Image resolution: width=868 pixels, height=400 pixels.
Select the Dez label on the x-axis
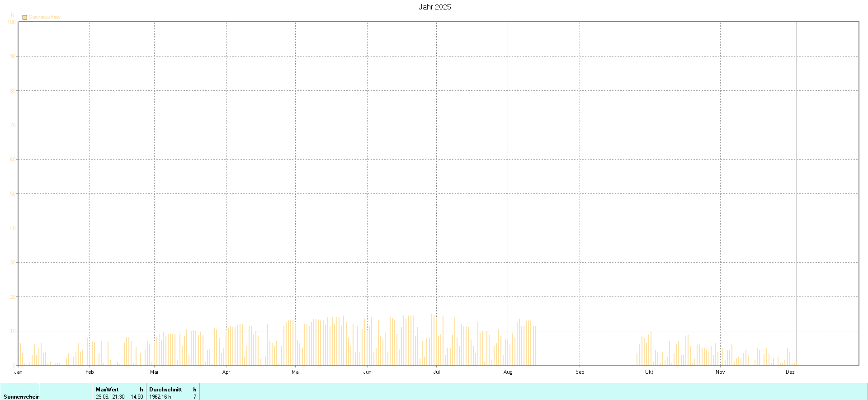pos(790,372)
